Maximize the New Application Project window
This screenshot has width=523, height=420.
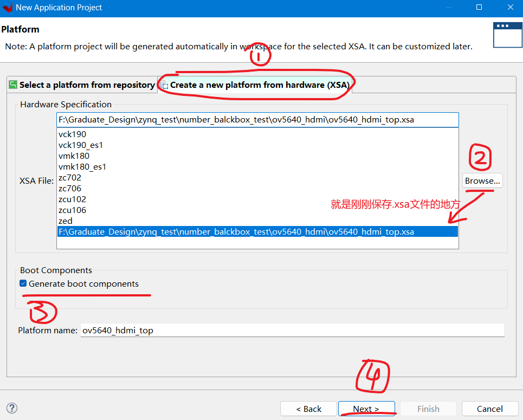pos(479,8)
